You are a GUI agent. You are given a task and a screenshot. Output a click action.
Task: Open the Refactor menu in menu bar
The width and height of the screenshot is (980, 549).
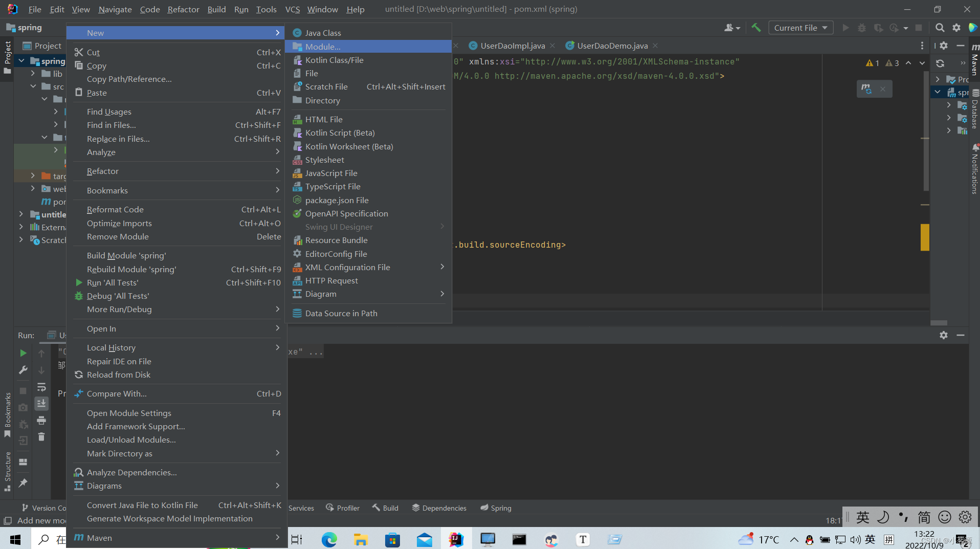pos(183,9)
